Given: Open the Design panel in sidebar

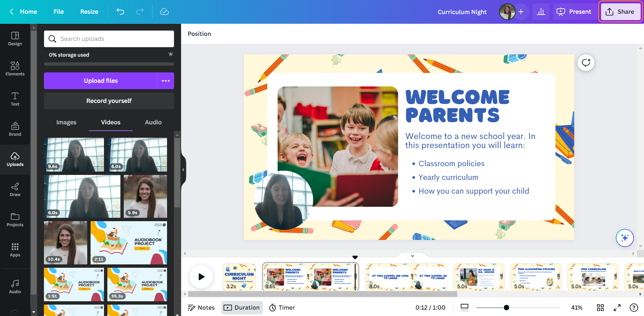Looking at the screenshot, I should [x=15, y=39].
